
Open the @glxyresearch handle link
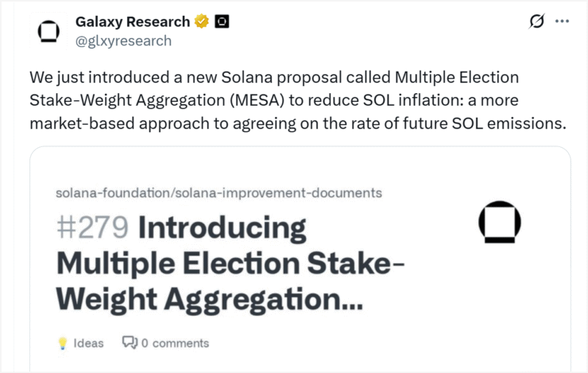(x=123, y=41)
